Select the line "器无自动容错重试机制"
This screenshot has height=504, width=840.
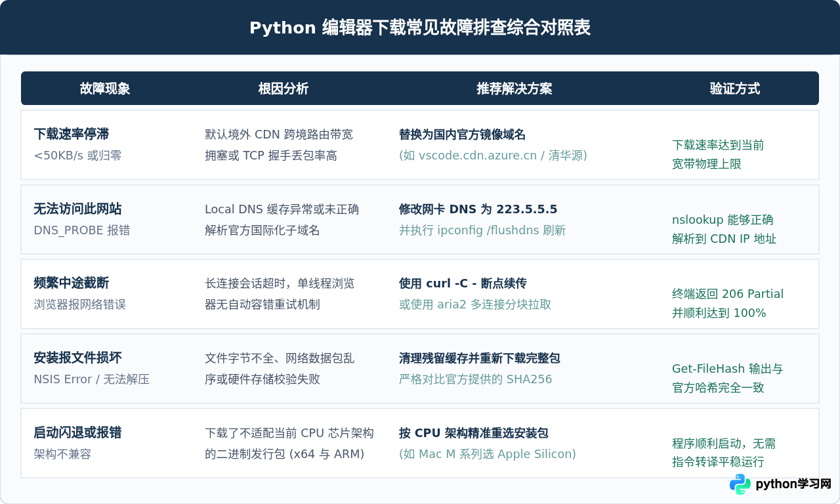(262, 304)
